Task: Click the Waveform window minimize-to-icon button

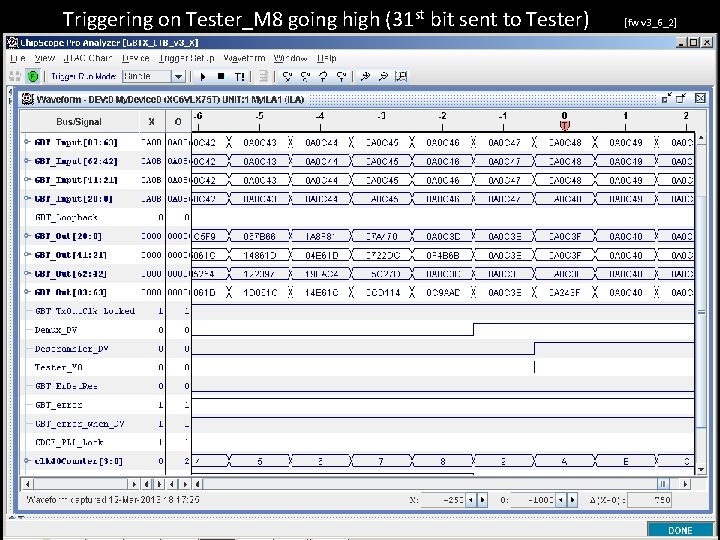Action: coord(667,98)
